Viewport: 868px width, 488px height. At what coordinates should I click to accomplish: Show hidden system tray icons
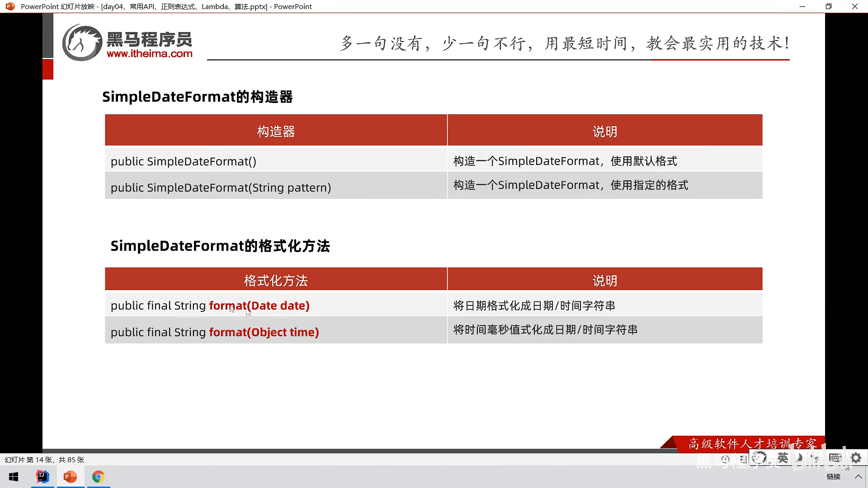(x=858, y=477)
